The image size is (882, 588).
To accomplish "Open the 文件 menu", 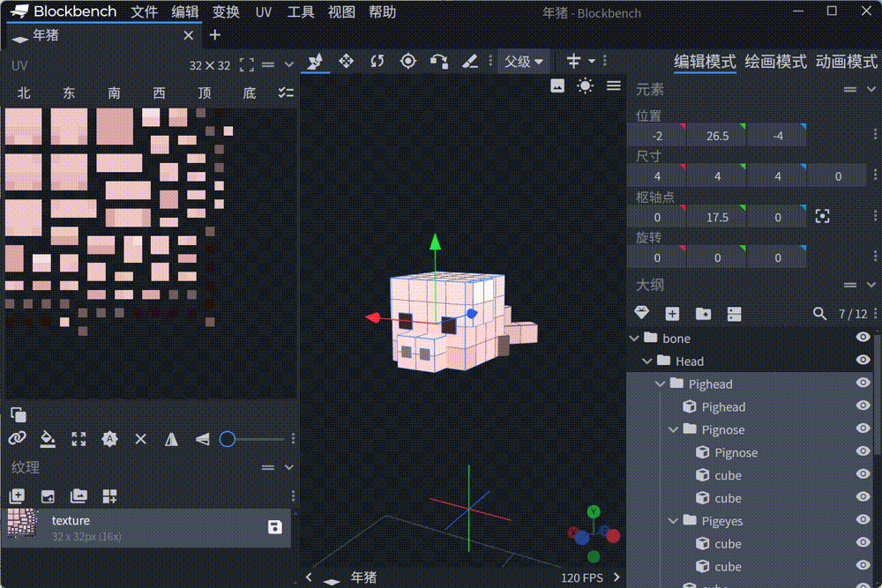I will (x=144, y=12).
